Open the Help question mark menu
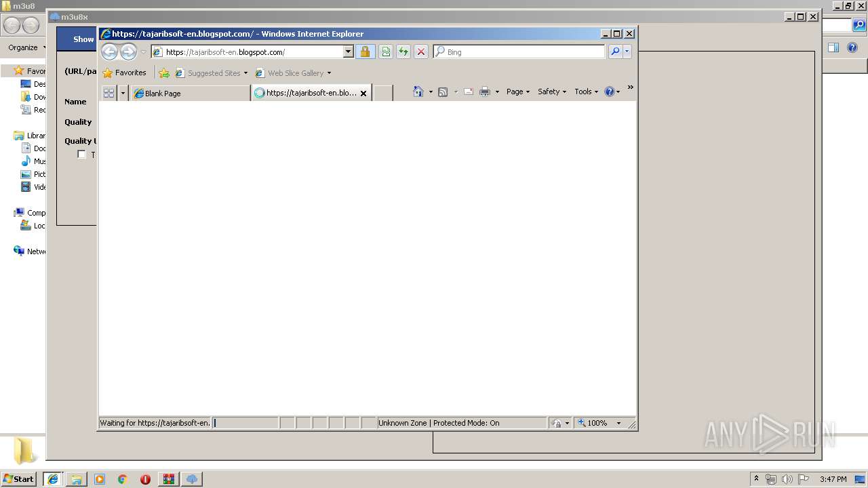Viewport: 868px width, 488px height. click(x=612, y=91)
